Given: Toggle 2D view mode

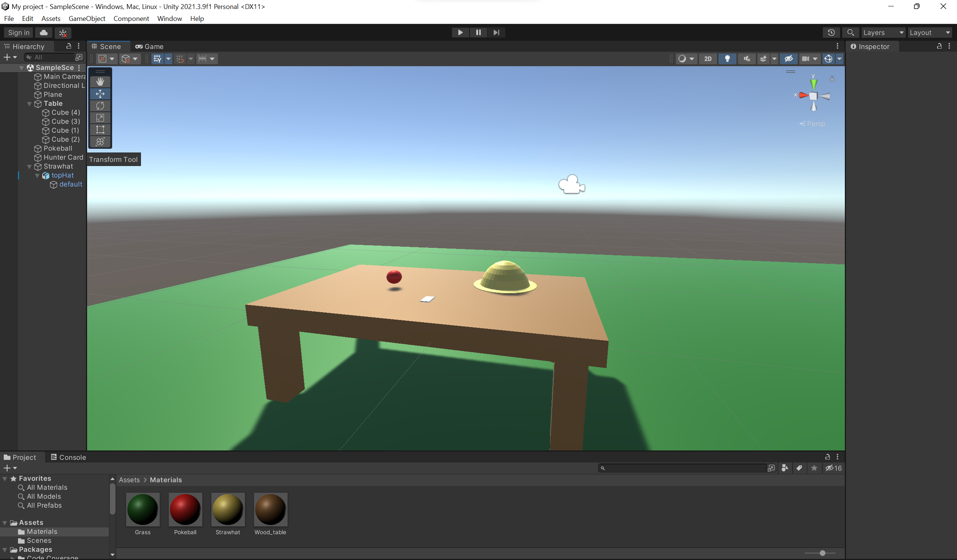Looking at the screenshot, I should click(708, 58).
